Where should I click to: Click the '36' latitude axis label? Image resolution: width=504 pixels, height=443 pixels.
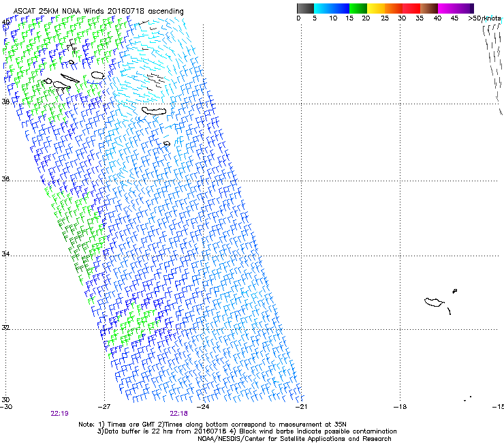(x=5, y=179)
